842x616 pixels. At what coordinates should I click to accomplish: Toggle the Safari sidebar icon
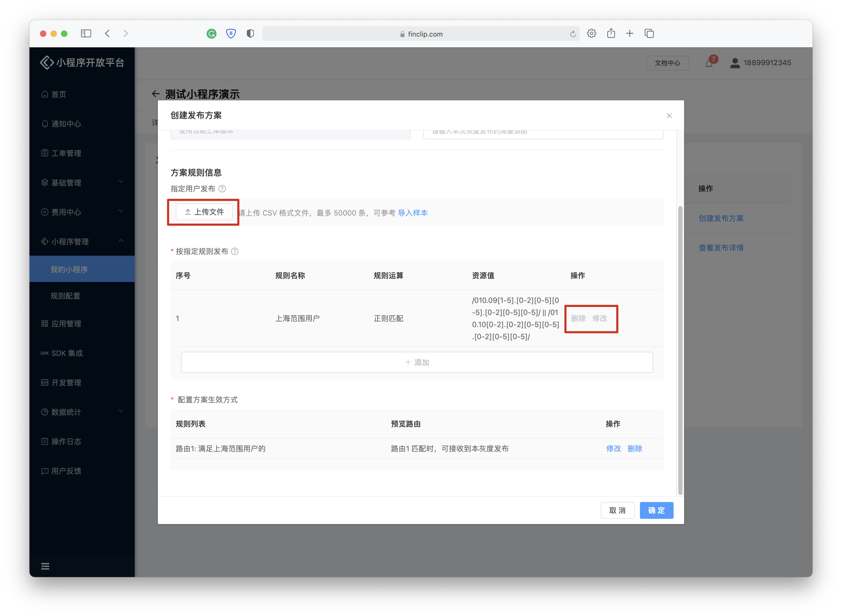point(86,34)
